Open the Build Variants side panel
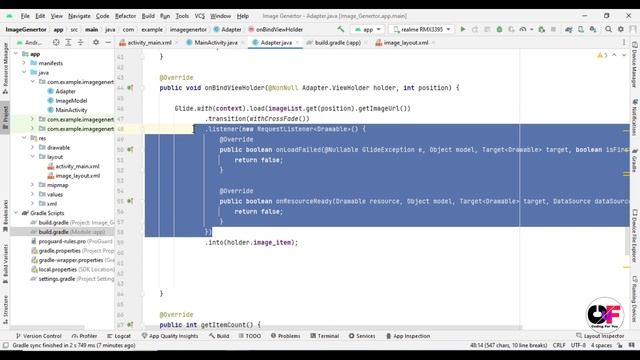Image resolution: width=640 pixels, height=360 pixels. [x=5, y=264]
